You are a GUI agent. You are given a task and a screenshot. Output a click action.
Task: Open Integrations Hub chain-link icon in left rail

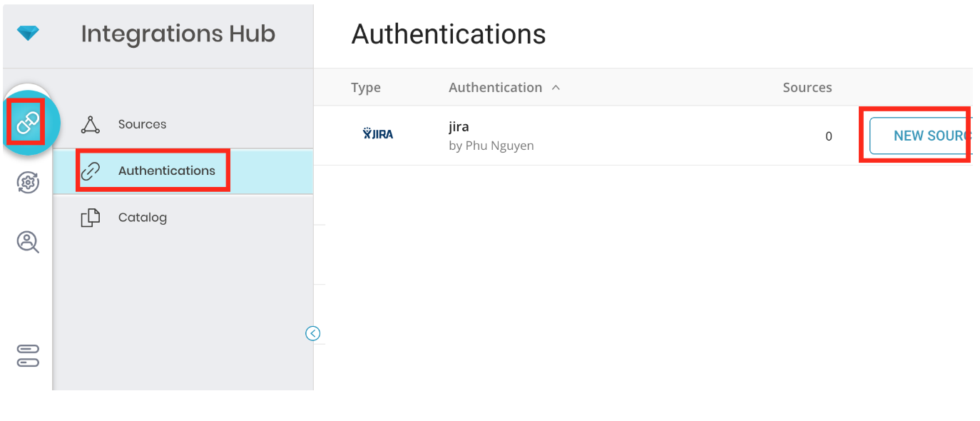[28, 123]
